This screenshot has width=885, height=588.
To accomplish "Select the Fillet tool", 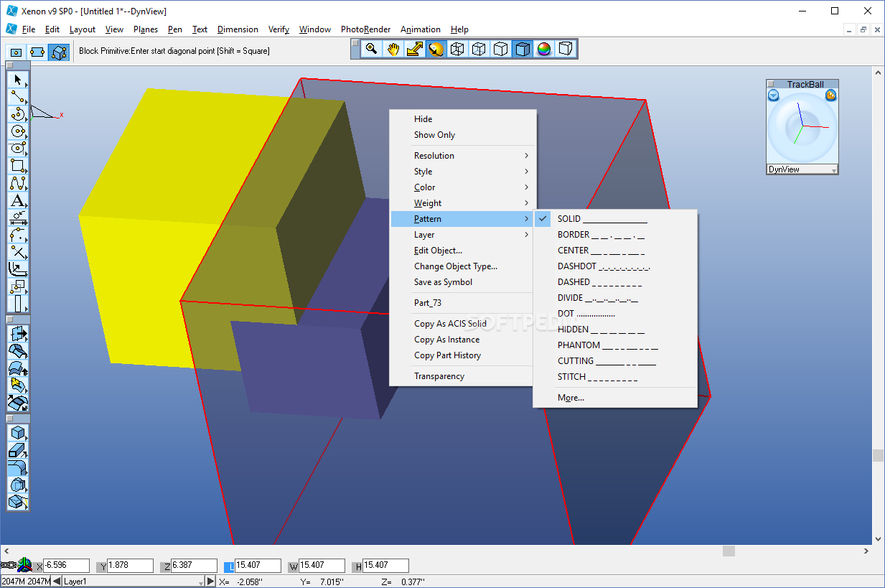I will point(18,235).
